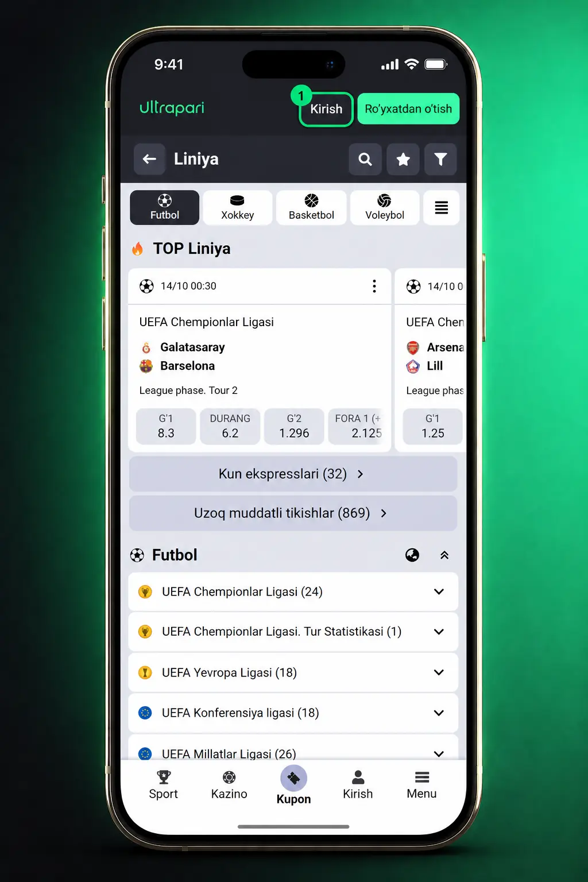Collapse the Futbol section with double chevron

(444, 555)
